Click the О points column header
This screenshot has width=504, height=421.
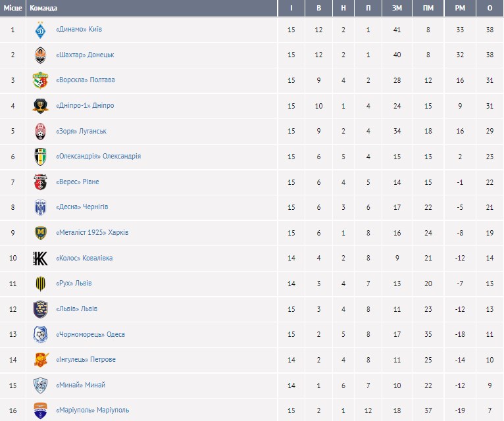tap(489, 8)
